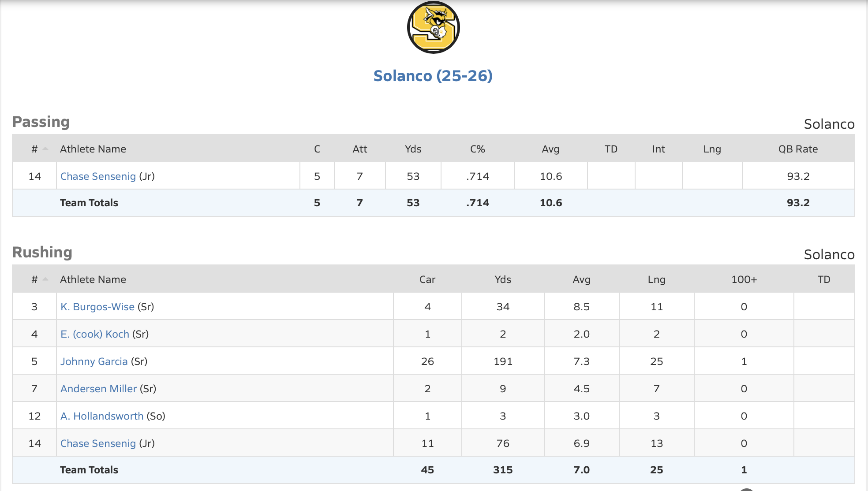Click A. Hollandsworth player name
Viewport: 868px width, 491px height.
(x=102, y=416)
